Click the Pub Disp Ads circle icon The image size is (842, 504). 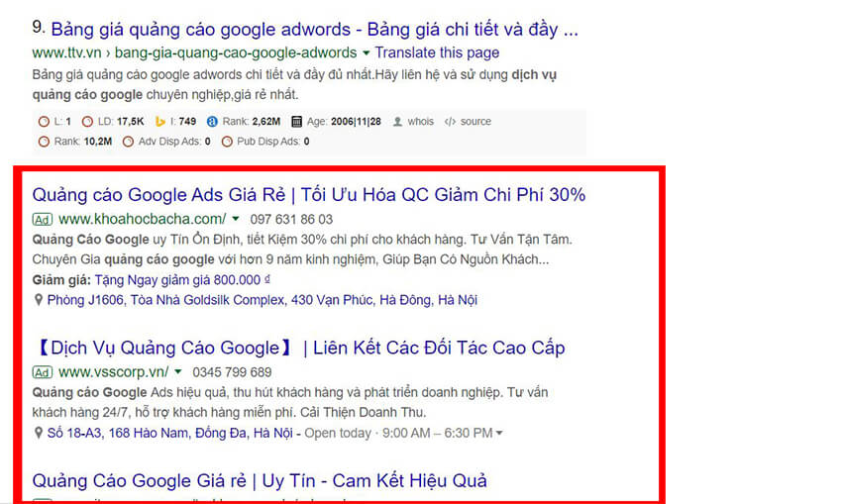[x=227, y=142]
